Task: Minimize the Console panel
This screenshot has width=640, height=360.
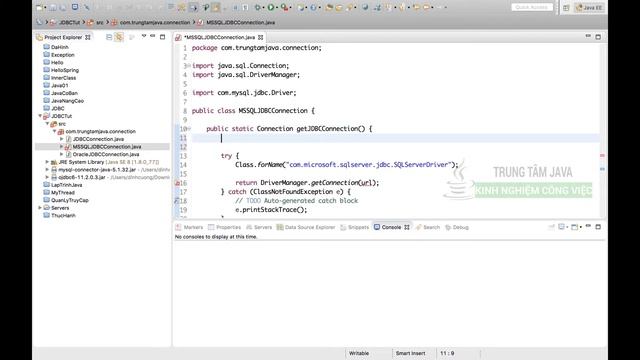Action: pos(588,226)
